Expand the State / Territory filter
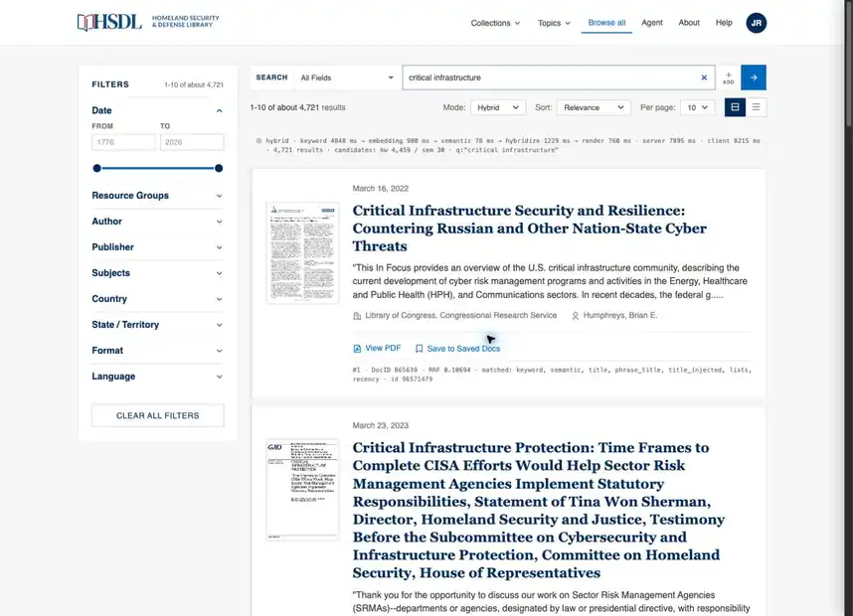This screenshot has height=616, width=853. (x=158, y=325)
